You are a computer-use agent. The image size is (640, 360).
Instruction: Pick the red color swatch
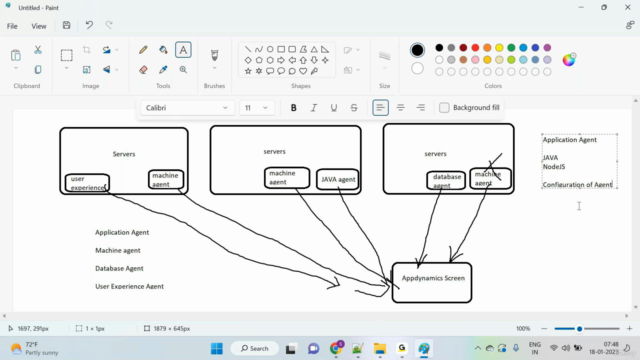[x=475, y=48]
